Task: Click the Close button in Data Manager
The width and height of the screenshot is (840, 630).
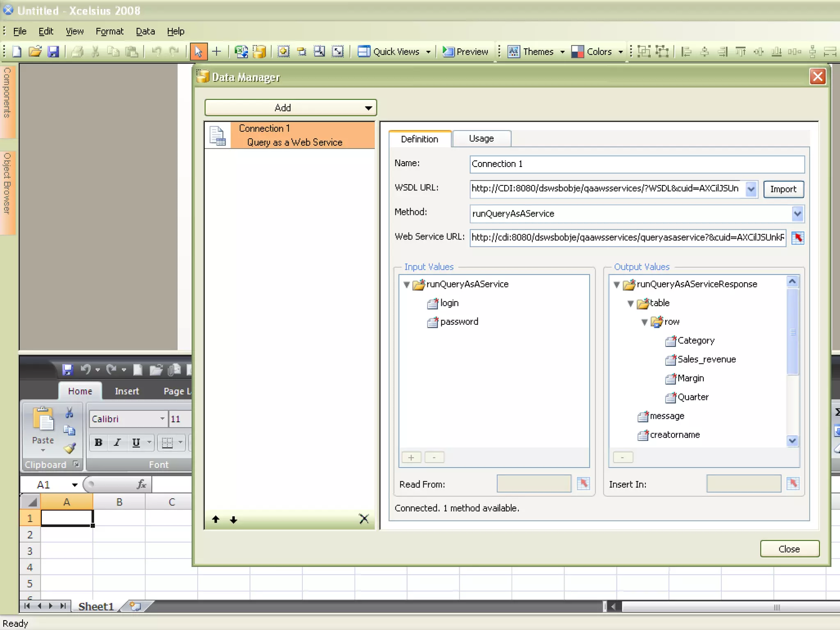Action: tap(789, 549)
